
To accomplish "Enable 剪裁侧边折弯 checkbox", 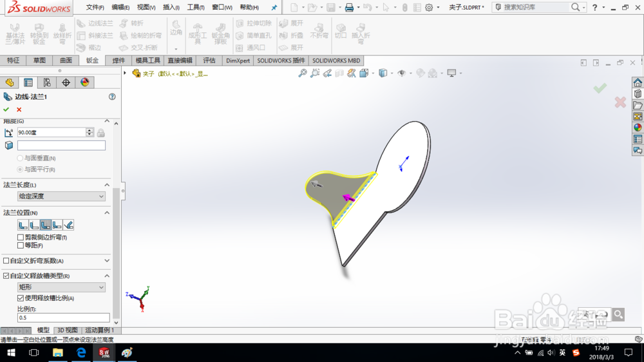I will 21,237.
